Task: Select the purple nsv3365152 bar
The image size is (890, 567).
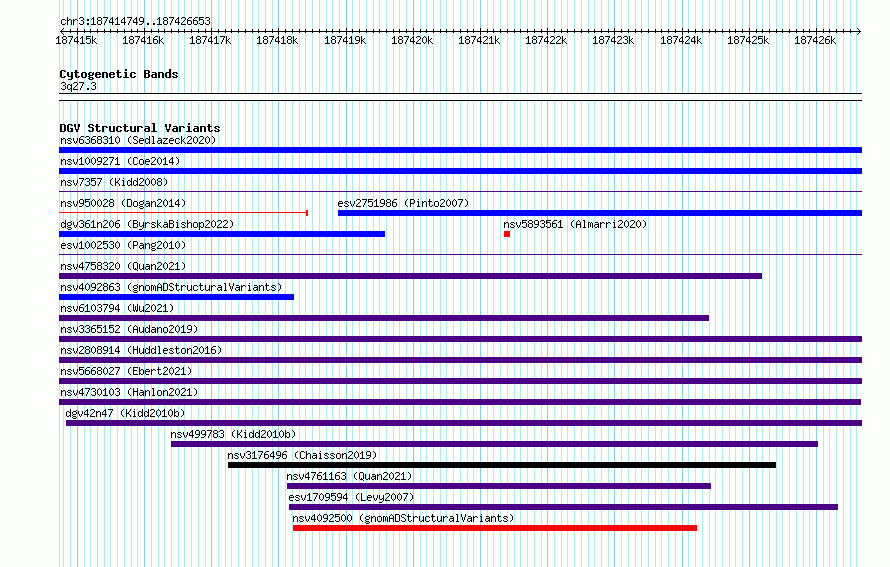Action: 460,339
